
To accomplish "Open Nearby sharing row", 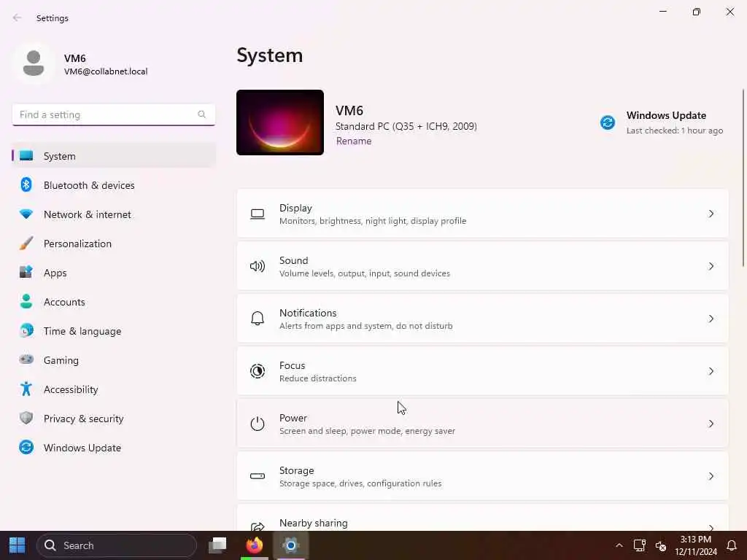I will coord(482,518).
